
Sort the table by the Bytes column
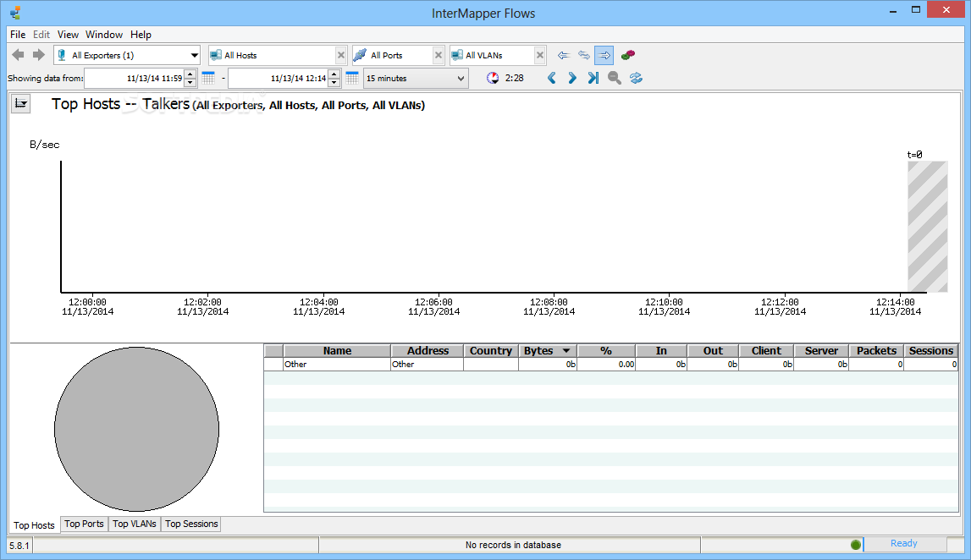[x=548, y=351]
